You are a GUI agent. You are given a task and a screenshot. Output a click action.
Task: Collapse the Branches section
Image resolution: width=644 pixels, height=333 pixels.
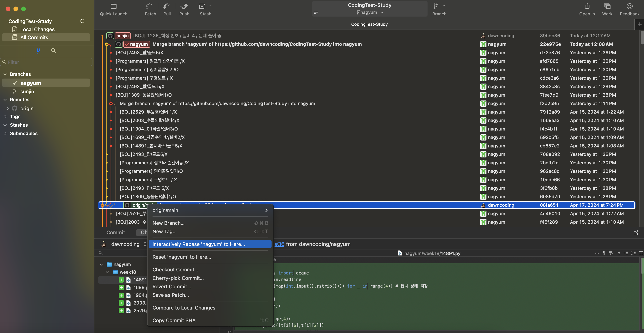tap(5, 74)
